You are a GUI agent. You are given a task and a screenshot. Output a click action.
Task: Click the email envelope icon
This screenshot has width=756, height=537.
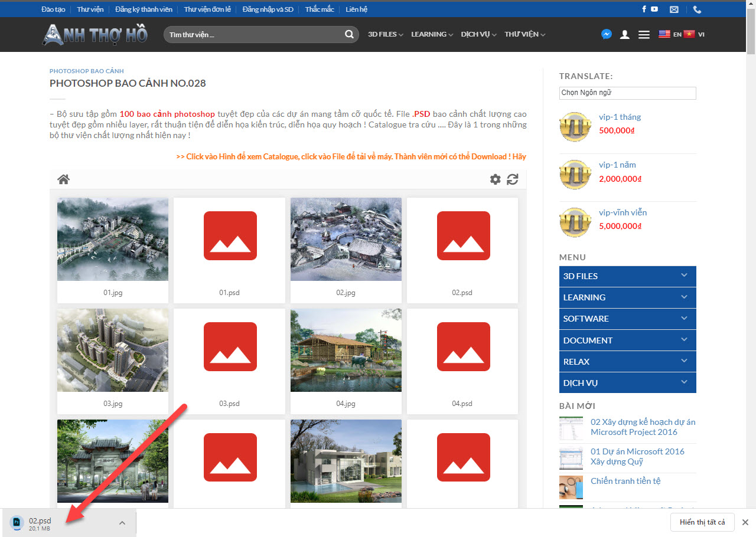(x=674, y=9)
